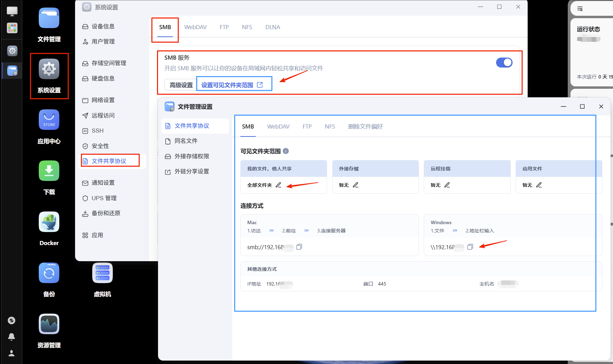Screen dimensions: 613x364
Task: Launch the Docker app icon
Action: [x=49, y=222]
